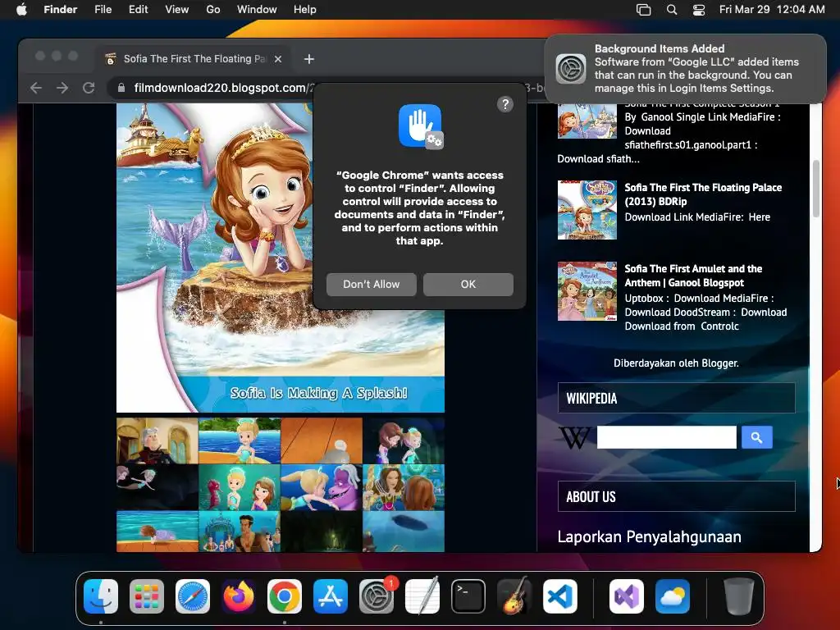This screenshot has height=630, width=840.
Task: Click the menu bar date and time
Action: click(771, 9)
